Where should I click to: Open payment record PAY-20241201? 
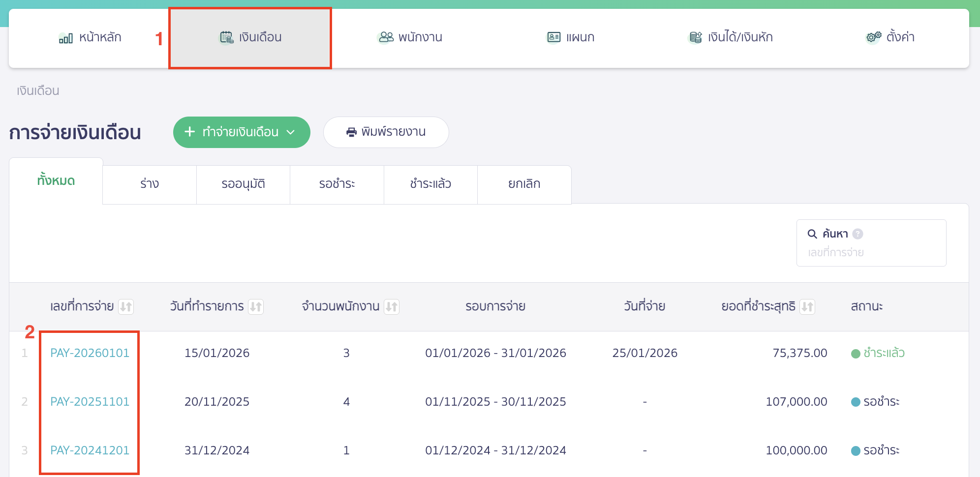point(89,450)
